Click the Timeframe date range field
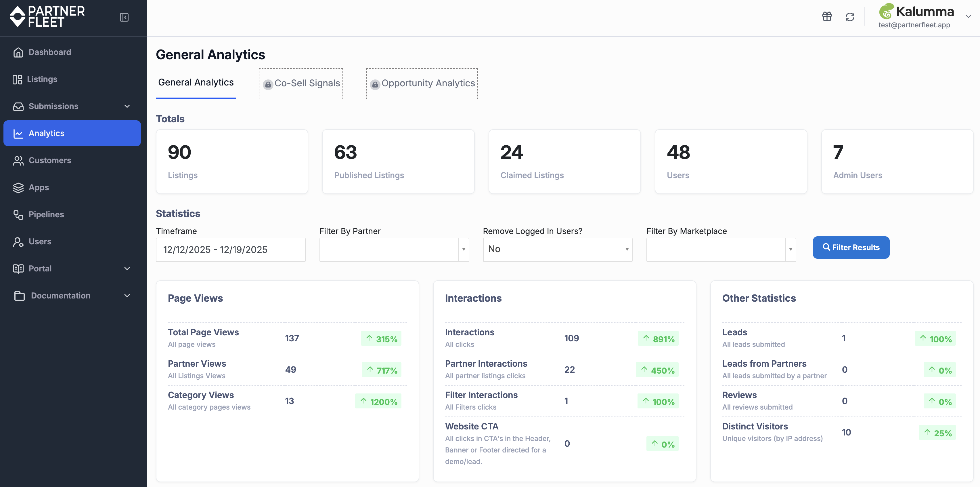980x487 pixels. 231,250
